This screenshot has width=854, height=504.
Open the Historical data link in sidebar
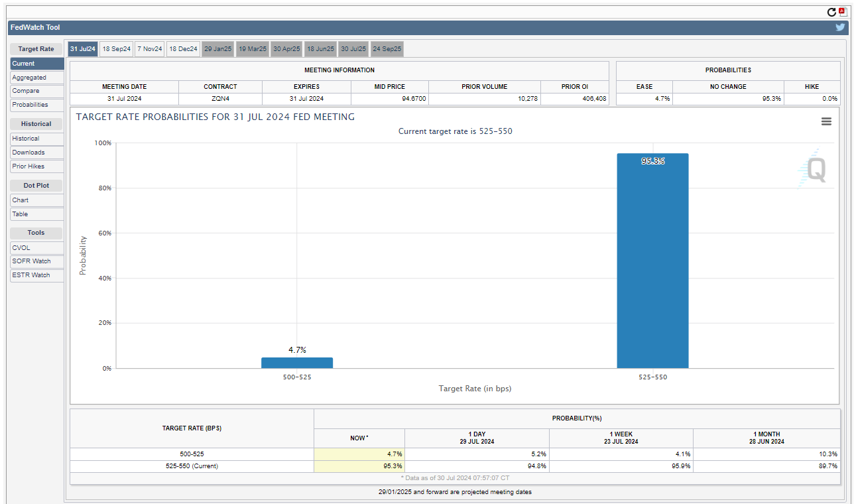click(x=37, y=139)
